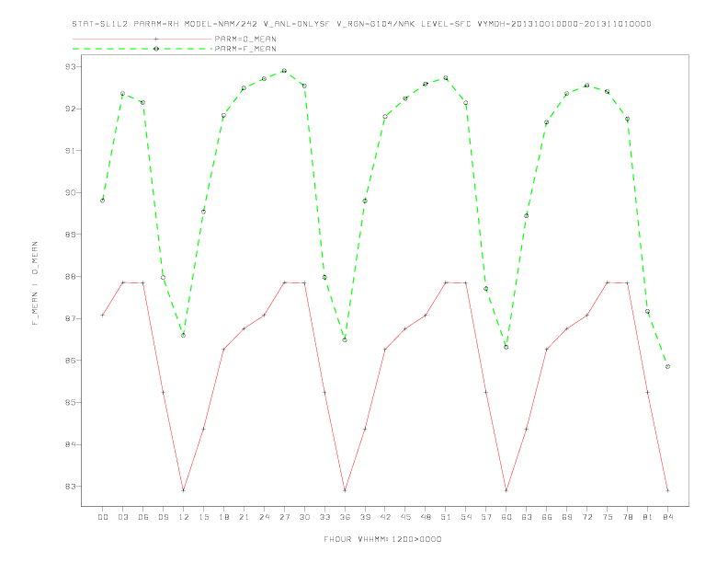Image resolution: width=728 pixels, height=563 pixels.
Task: Click the STAT-SL1L2 chart title header text
Action: [361, 24]
